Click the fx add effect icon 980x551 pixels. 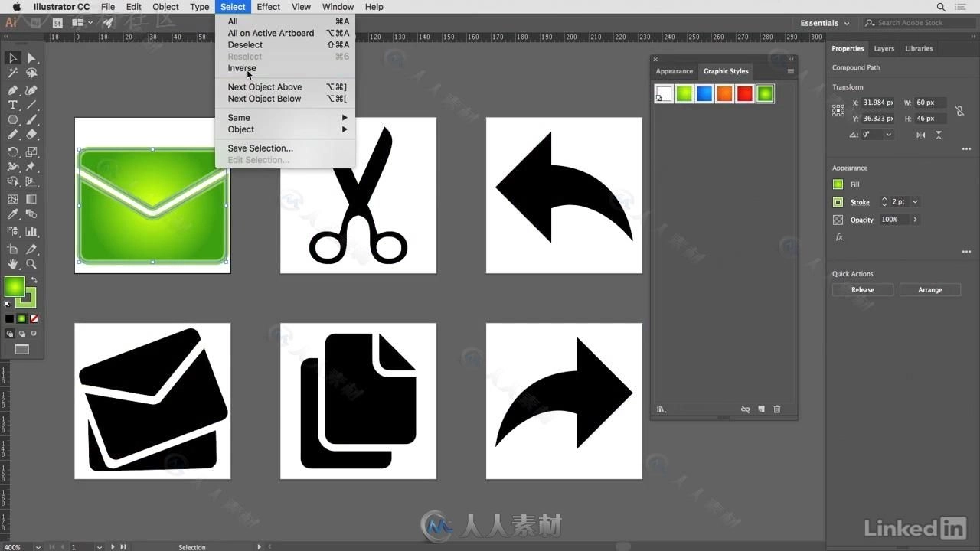840,237
